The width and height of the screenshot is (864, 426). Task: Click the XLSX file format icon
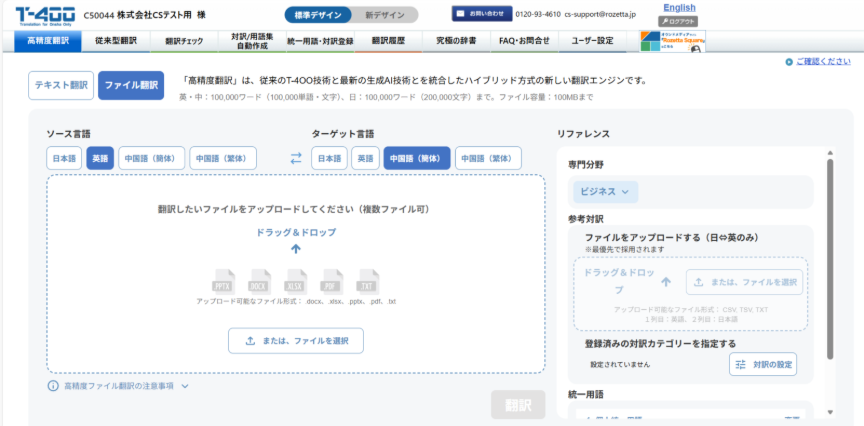[x=296, y=279]
